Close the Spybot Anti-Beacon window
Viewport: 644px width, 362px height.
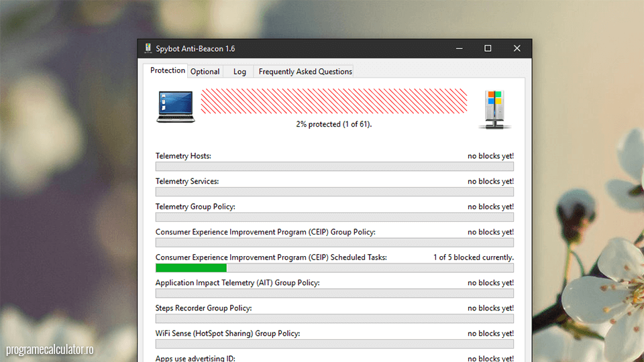[517, 49]
